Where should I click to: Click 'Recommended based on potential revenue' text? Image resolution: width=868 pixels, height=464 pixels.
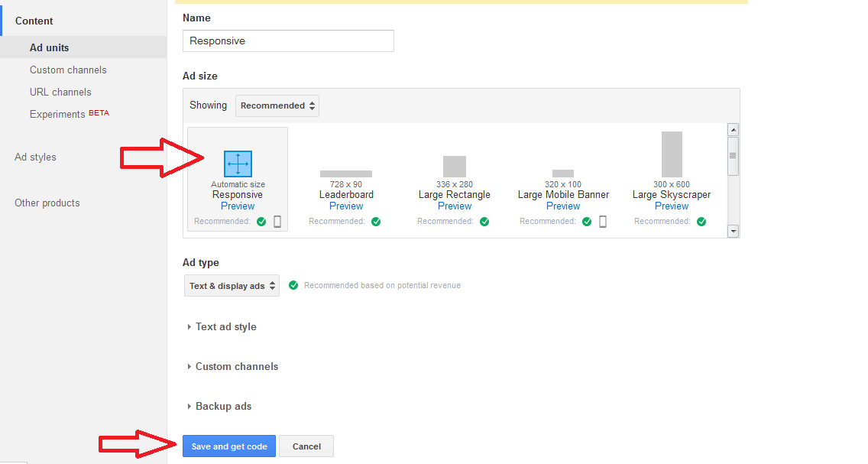pos(382,286)
